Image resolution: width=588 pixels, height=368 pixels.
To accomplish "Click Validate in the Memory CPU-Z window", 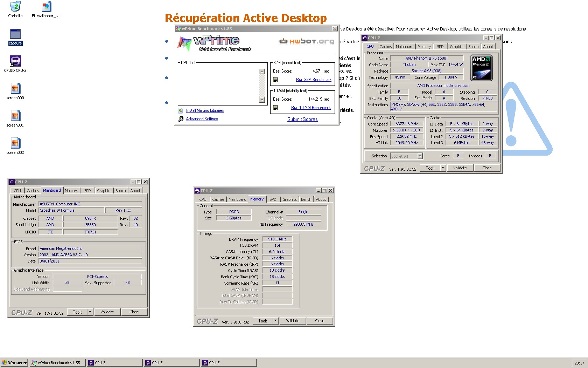I will coord(293,321).
